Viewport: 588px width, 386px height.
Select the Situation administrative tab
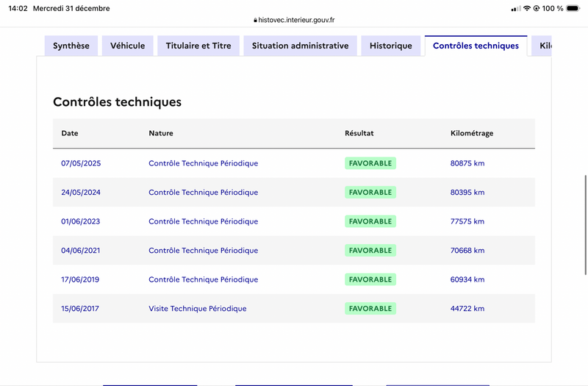tap(300, 46)
